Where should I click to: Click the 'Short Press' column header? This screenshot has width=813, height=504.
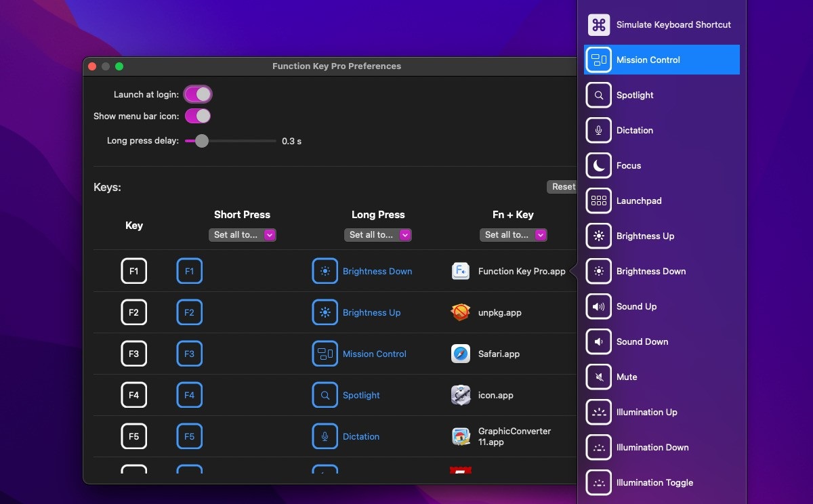pyautogui.click(x=242, y=215)
